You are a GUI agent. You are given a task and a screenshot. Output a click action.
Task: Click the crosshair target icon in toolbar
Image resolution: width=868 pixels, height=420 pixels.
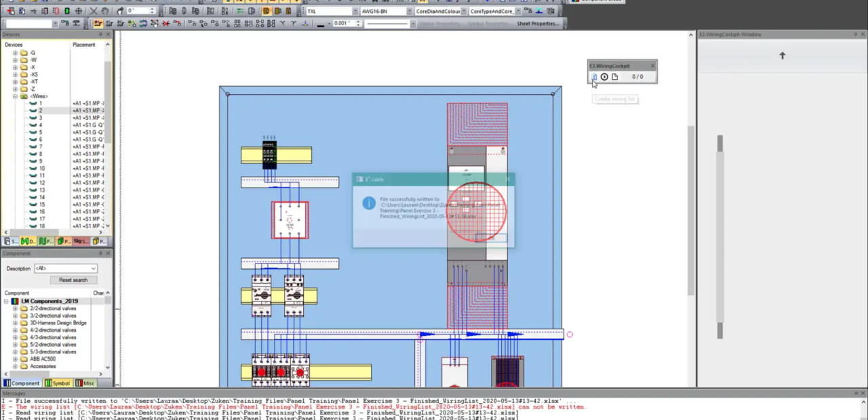click(x=79, y=12)
